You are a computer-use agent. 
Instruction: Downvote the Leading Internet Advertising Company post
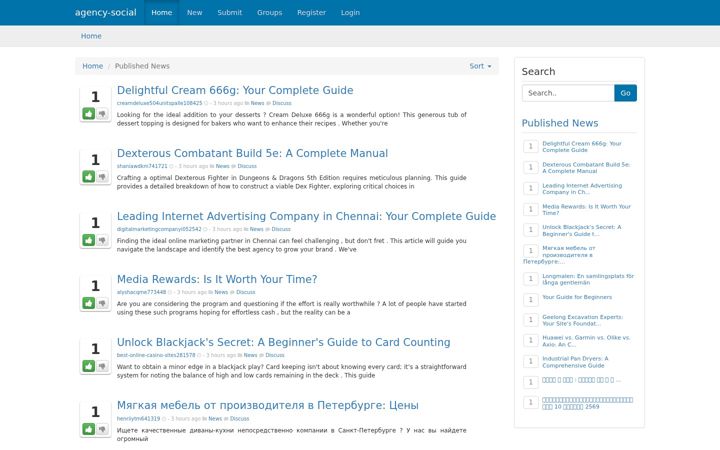[x=102, y=240]
